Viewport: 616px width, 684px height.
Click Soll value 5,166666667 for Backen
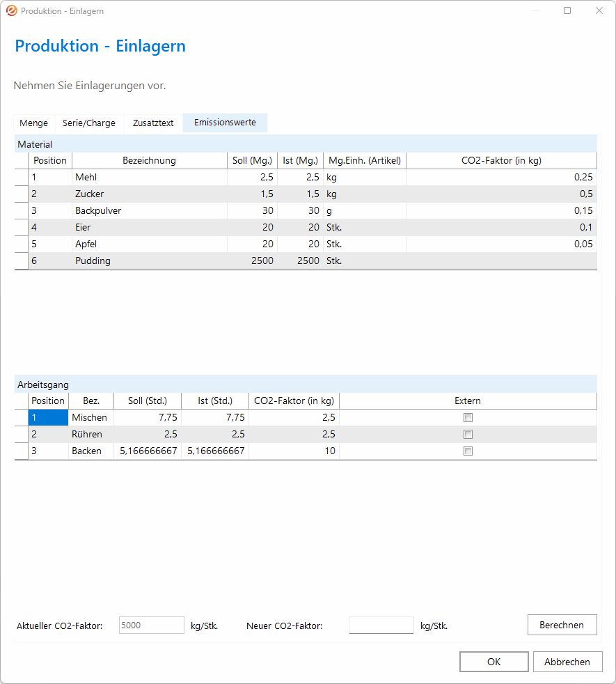(148, 451)
